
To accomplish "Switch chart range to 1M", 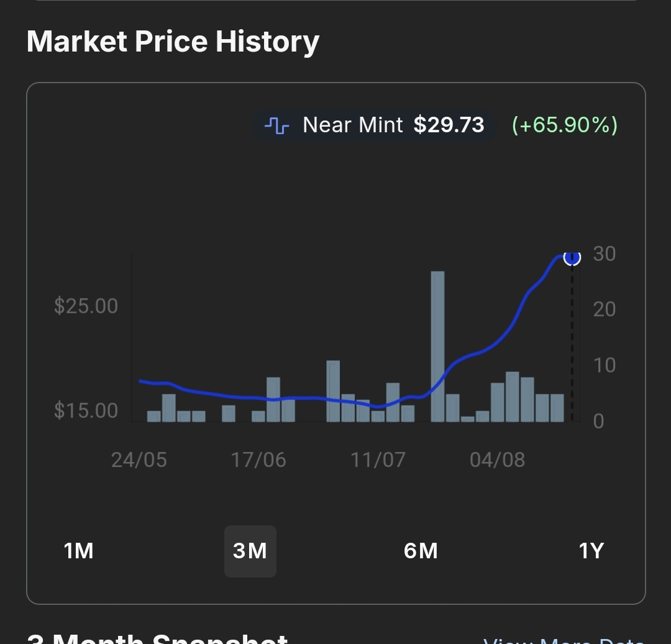I will [79, 551].
